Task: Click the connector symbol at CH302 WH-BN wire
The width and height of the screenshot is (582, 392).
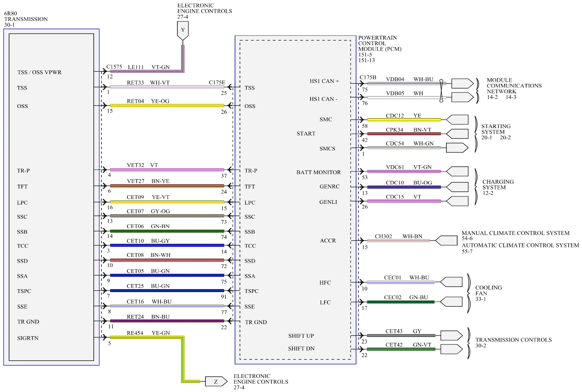Action: 446,240
